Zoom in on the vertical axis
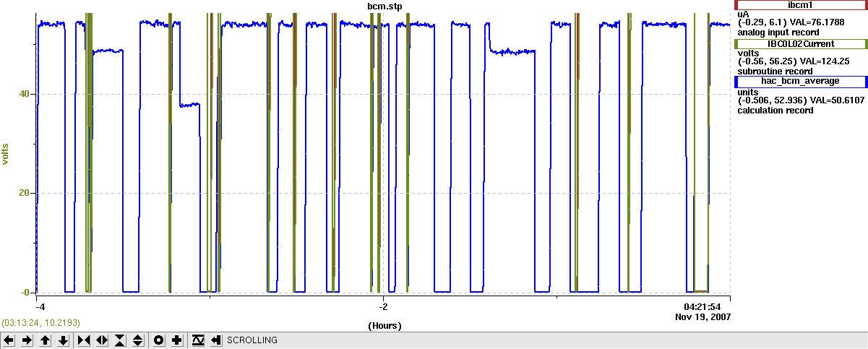Viewport: 868px width, 349px height. tap(120, 340)
